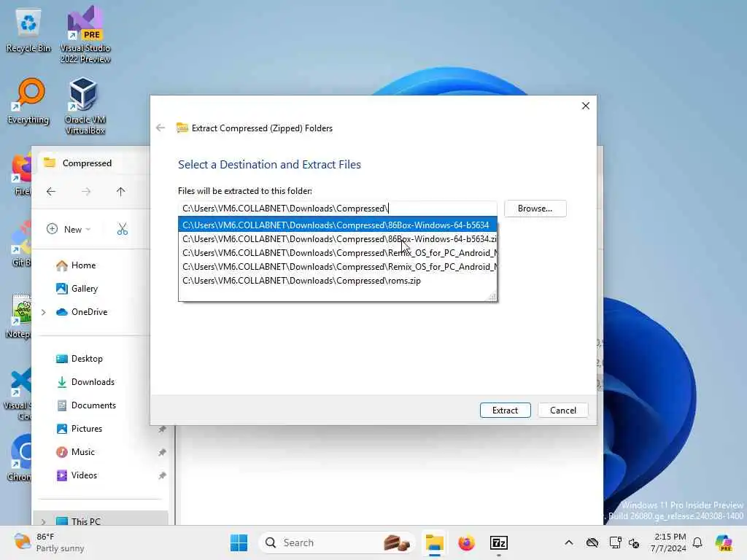Image resolution: width=747 pixels, height=560 pixels.
Task: Expand the OneDrive tree node
Action: [43, 312]
